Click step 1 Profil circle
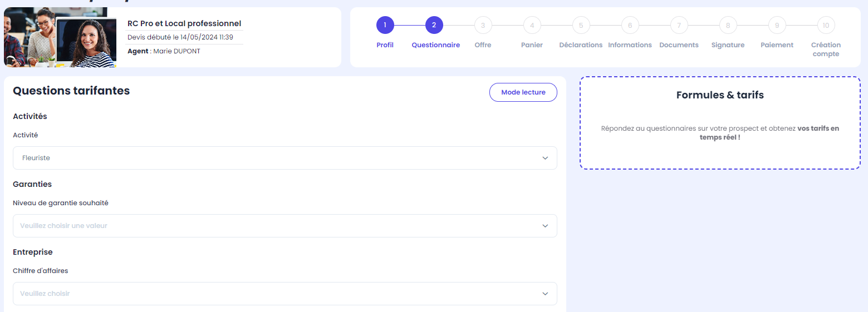This screenshot has width=868, height=312. tap(385, 25)
